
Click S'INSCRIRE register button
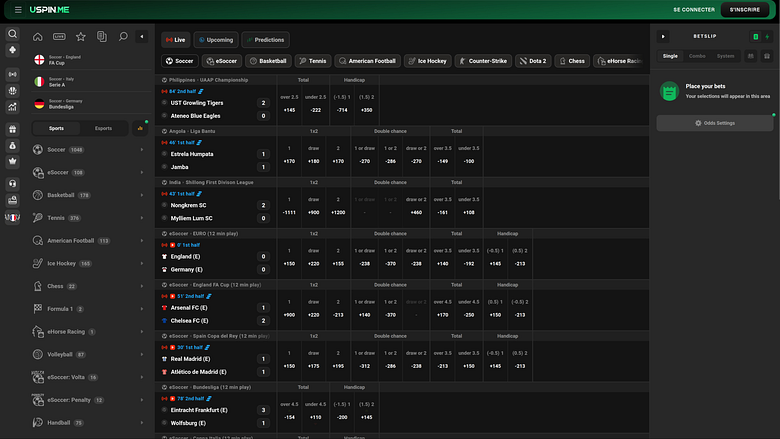click(745, 9)
